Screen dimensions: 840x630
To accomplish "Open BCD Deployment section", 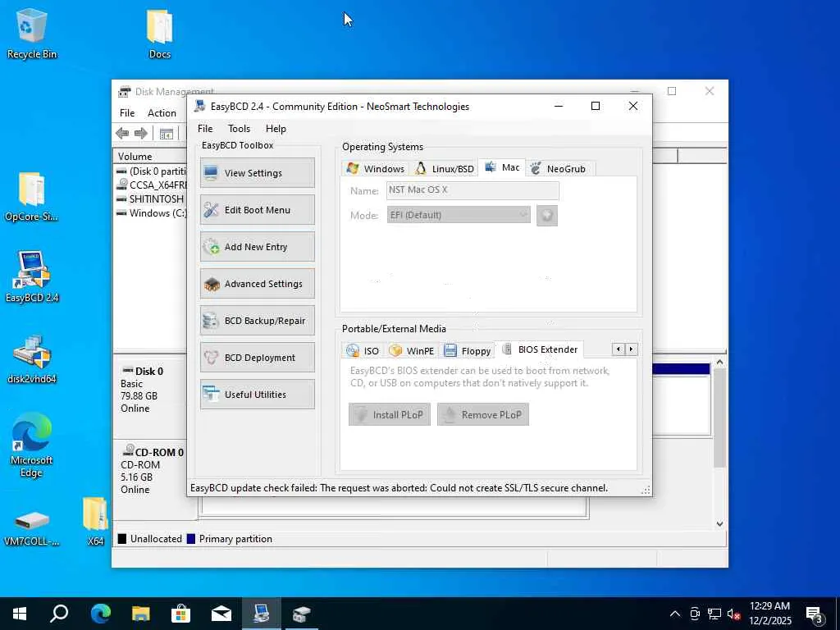I will (257, 358).
